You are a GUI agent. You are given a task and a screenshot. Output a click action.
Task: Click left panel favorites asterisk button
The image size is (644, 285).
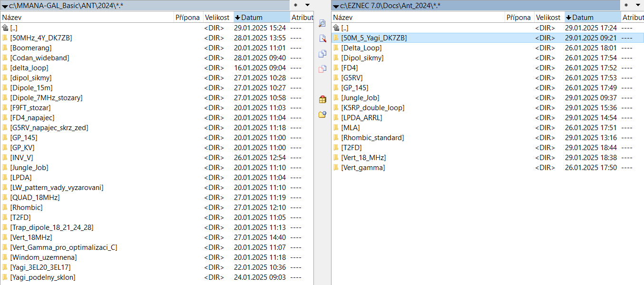point(296,5)
